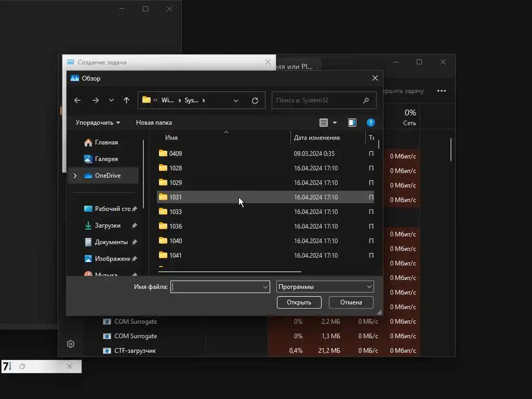
Task: Change the view layout icon
Action: coord(324,123)
